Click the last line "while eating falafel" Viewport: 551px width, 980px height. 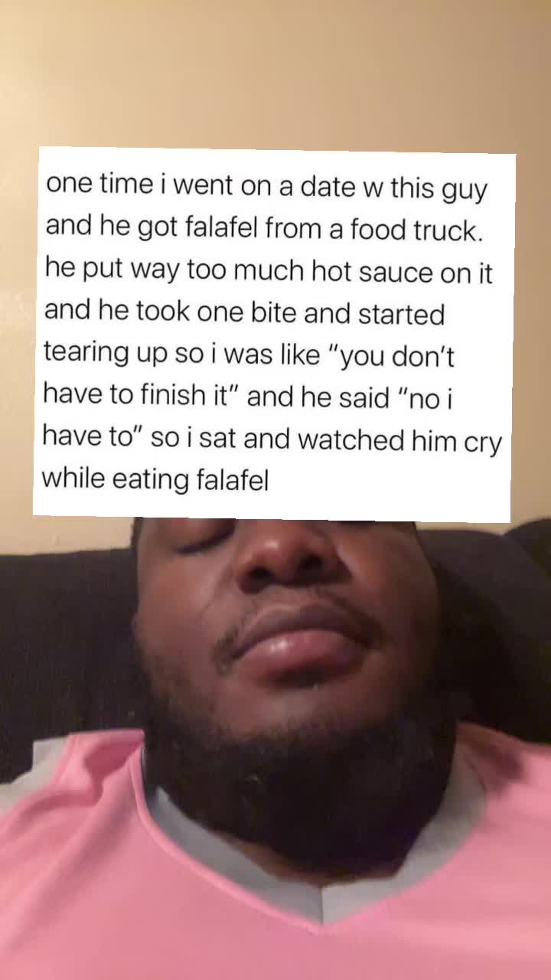(155, 481)
